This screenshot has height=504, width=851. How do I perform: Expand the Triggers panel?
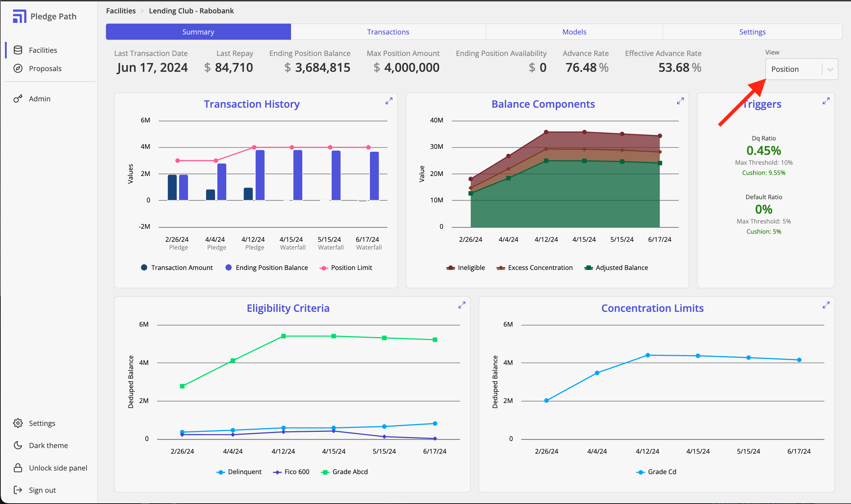[826, 101]
